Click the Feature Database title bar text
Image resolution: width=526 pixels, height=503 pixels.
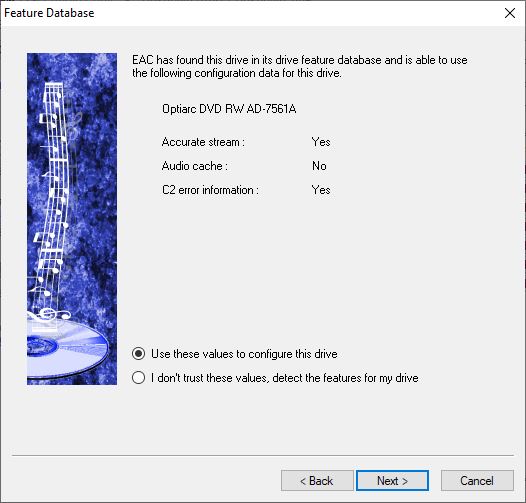click(49, 13)
